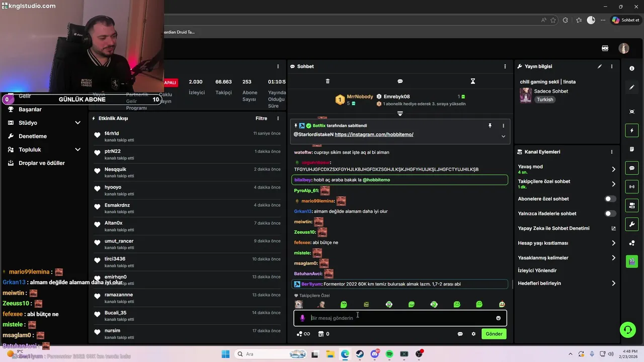Click the pencil button in right sidebar
Screen dimensions: 644x362
coord(632,87)
